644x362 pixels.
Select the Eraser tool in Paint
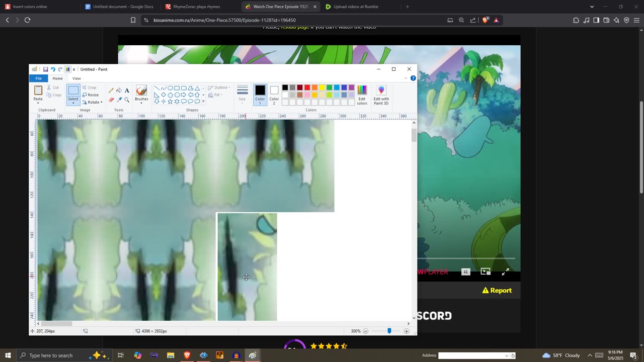click(111, 100)
